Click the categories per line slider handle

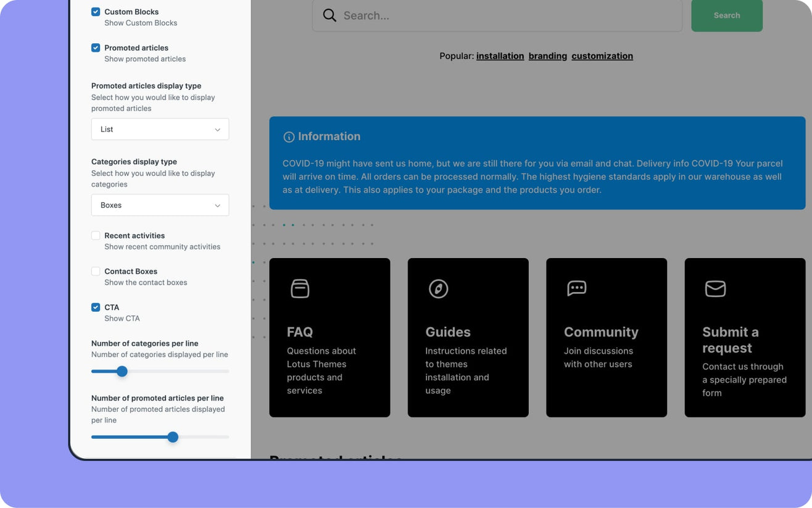pyautogui.click(x=122, y=371)
